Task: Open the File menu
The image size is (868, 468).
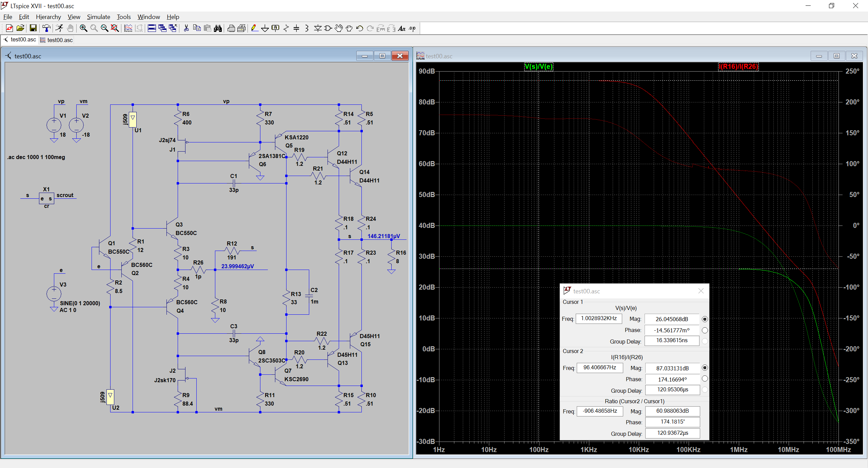Action: tap(8, 17)
